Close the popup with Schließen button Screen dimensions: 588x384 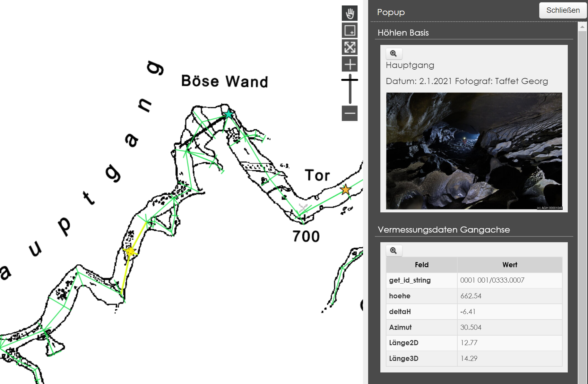click(563, 10)
